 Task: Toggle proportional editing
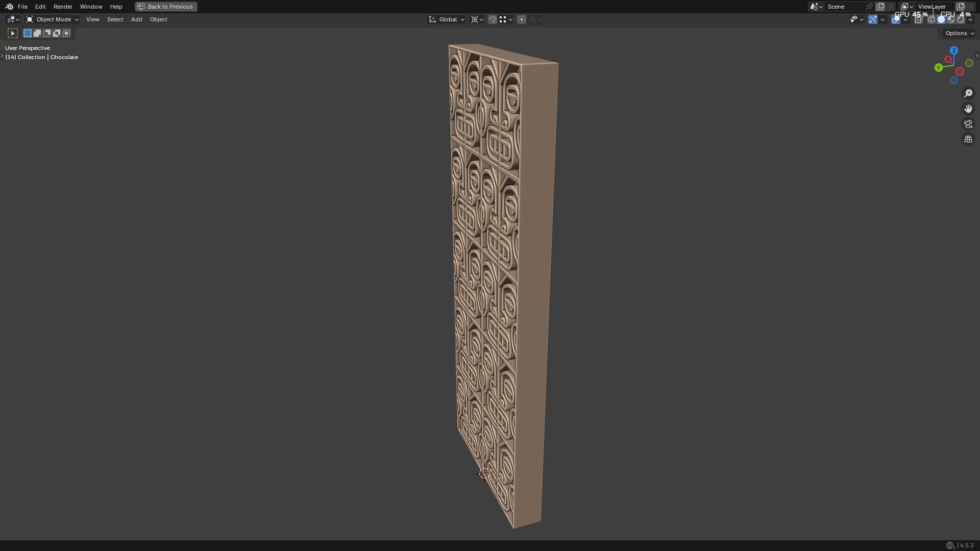521,19
